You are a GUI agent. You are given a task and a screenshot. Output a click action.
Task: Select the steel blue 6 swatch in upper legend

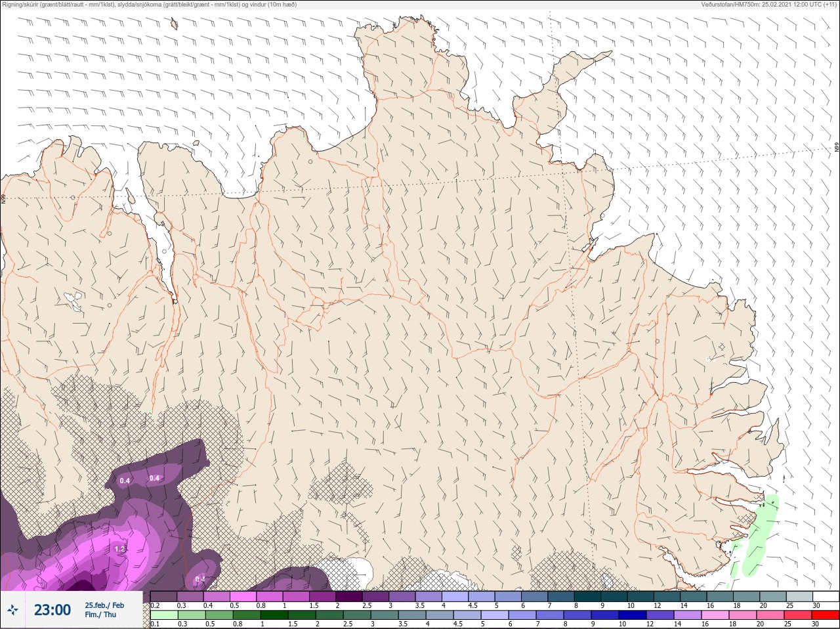(x=535, y=596)
